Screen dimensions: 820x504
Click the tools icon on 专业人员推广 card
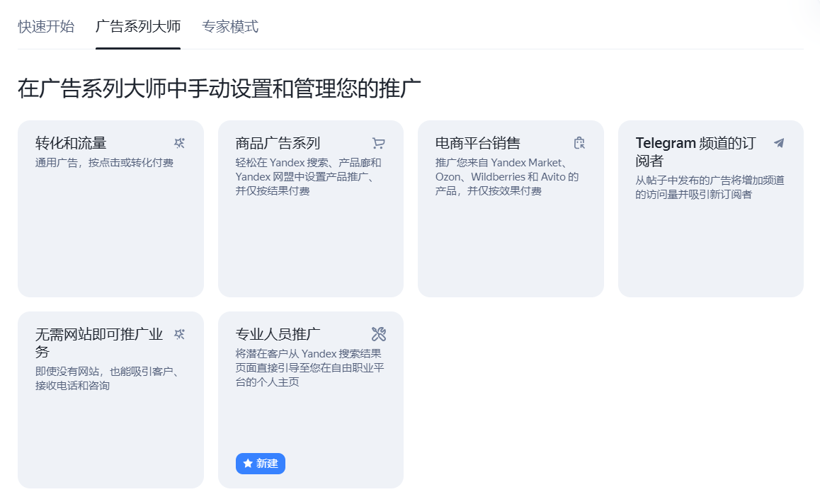[x=379, y=334]
